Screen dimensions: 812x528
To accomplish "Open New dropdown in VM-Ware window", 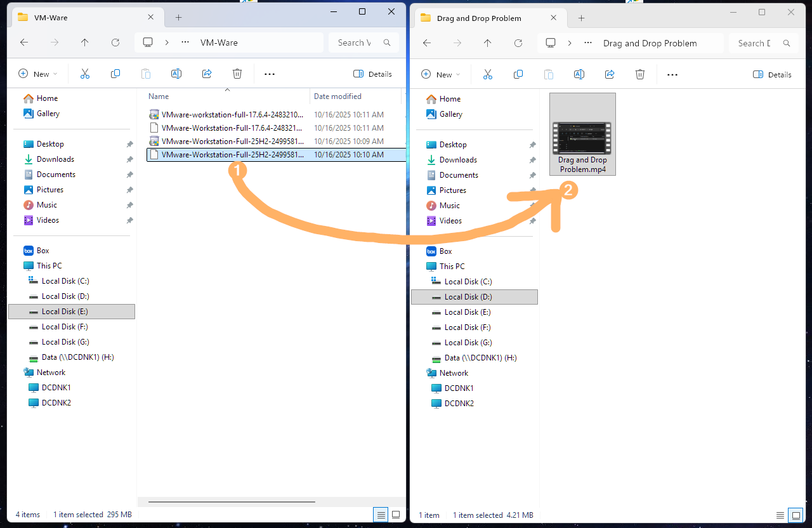I will tap(38, 74).
